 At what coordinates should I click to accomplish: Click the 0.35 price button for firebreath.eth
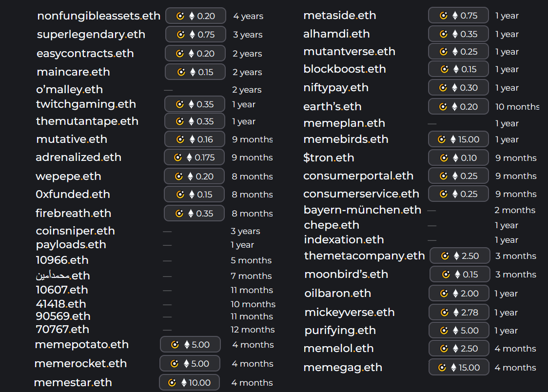point(195,213)
